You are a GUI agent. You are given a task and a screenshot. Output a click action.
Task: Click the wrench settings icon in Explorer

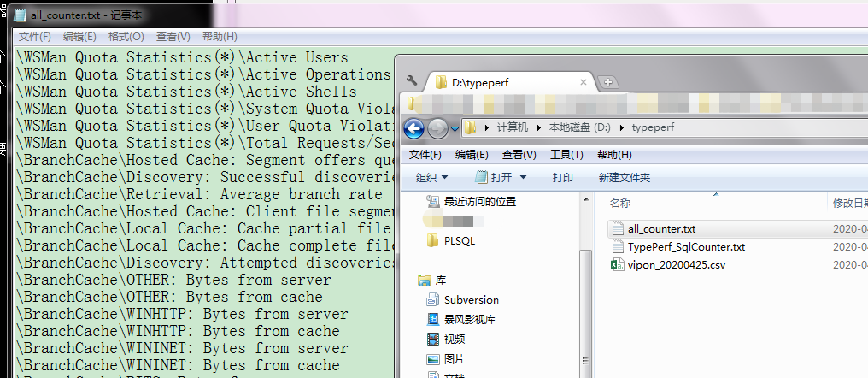pos(411,81)
